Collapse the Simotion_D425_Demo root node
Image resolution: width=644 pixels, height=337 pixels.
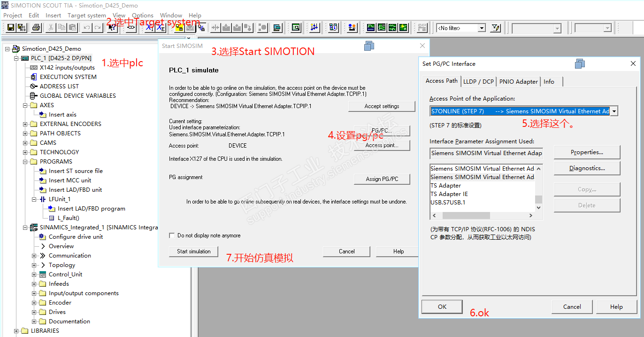pos(7,48)
